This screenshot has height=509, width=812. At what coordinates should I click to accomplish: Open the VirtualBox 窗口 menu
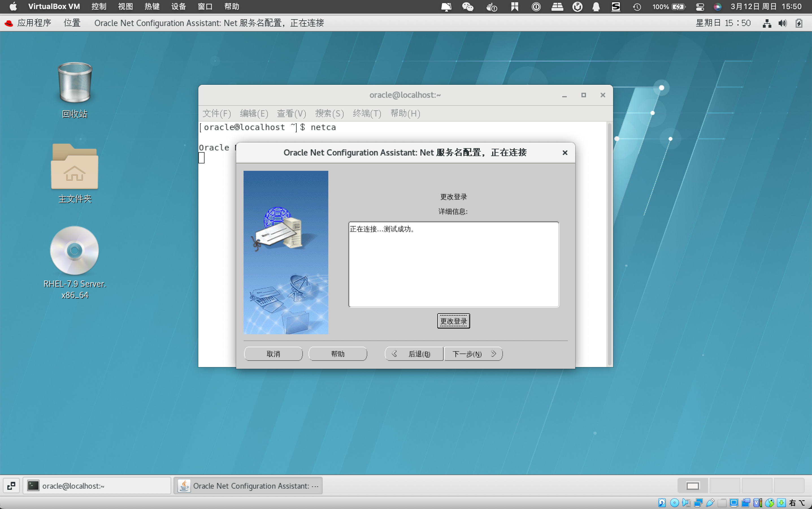pos(205,7)
